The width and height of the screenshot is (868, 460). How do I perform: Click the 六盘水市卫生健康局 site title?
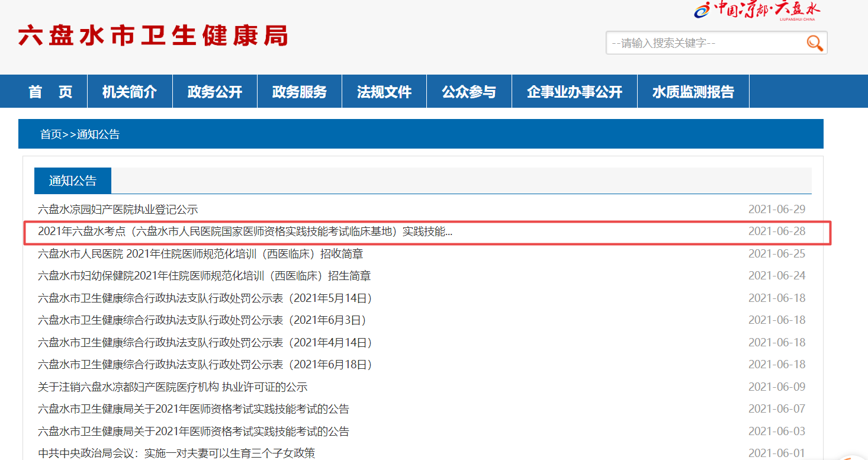point(153,36)
